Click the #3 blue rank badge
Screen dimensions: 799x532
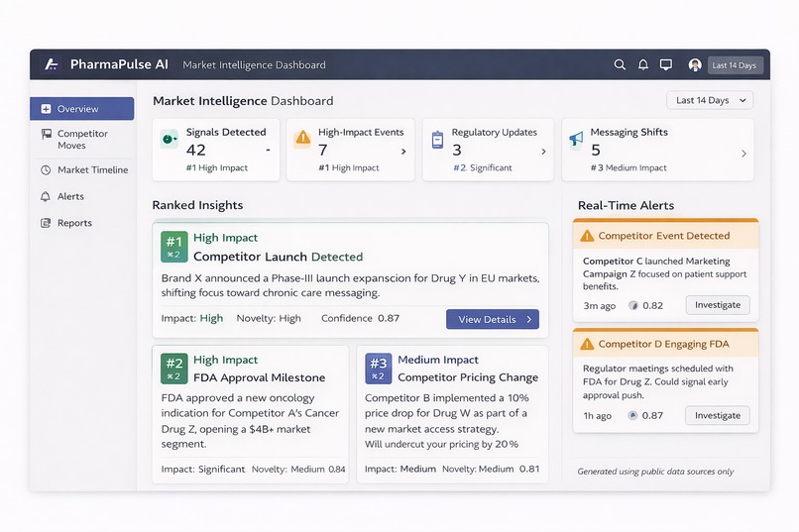pos(378,369)
